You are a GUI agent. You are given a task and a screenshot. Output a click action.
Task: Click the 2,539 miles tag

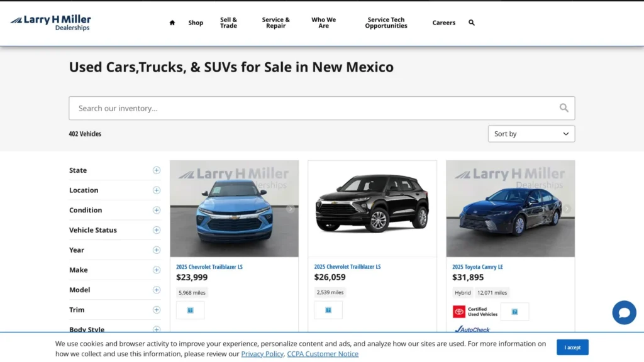coord(330,292)
